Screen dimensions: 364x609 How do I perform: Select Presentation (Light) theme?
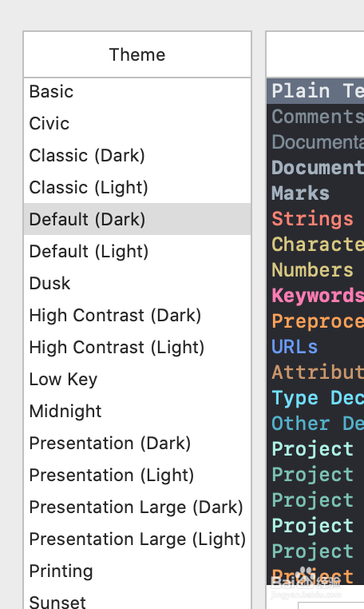tap(137, 475)
